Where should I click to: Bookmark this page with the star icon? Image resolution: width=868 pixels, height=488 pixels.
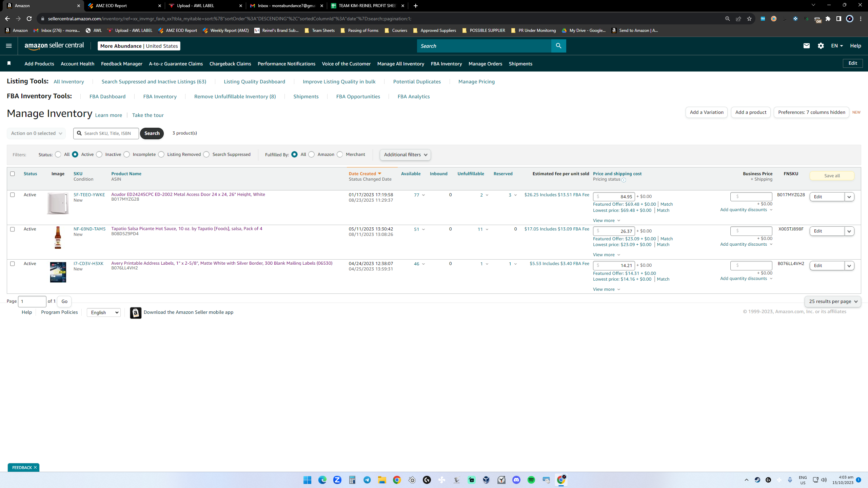click(749, 19)
